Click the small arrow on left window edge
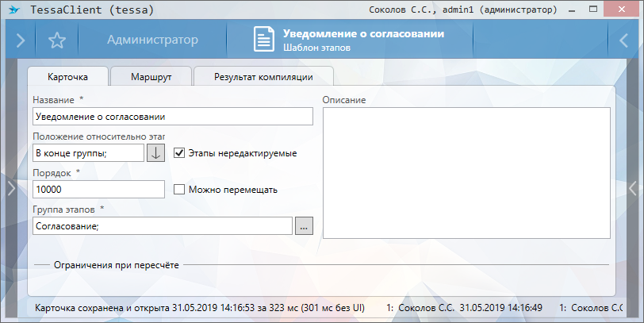The image size is (644, 323). [x=10, y=187]
